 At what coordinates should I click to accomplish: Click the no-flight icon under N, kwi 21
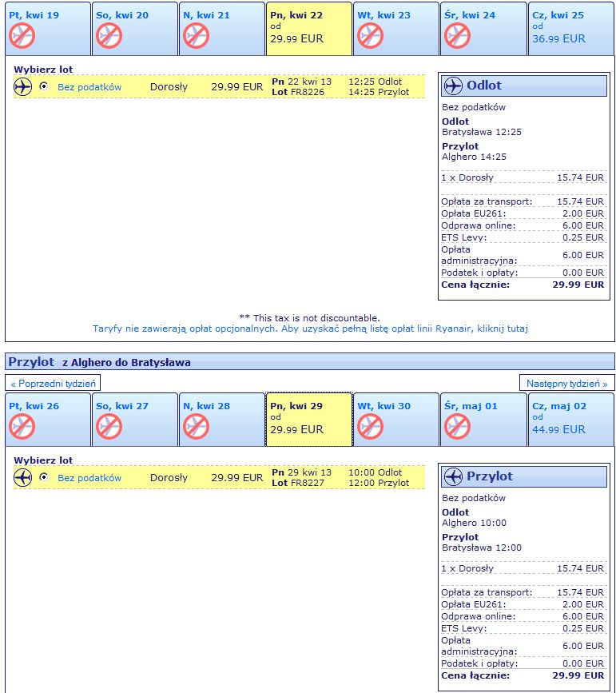click(196, 36)
